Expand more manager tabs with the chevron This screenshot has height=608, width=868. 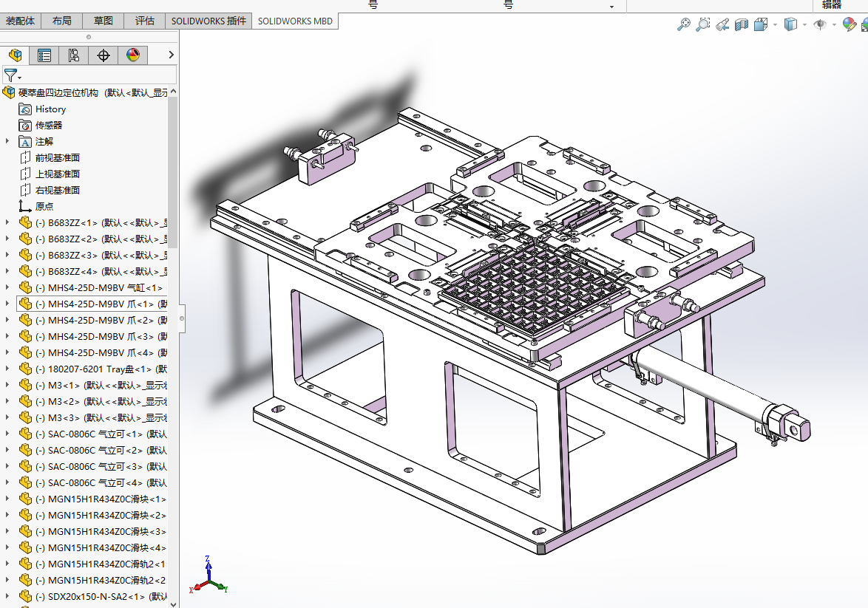pos(171,55)
